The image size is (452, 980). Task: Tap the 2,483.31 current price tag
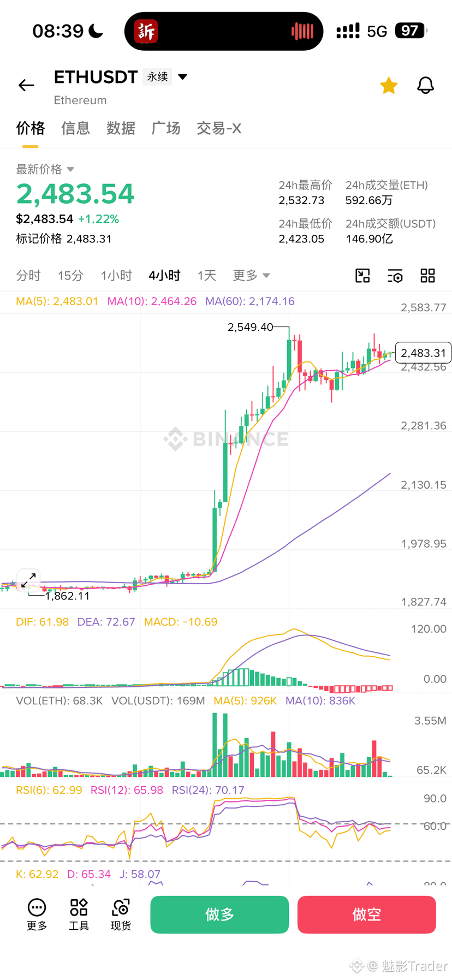[423, 353]
